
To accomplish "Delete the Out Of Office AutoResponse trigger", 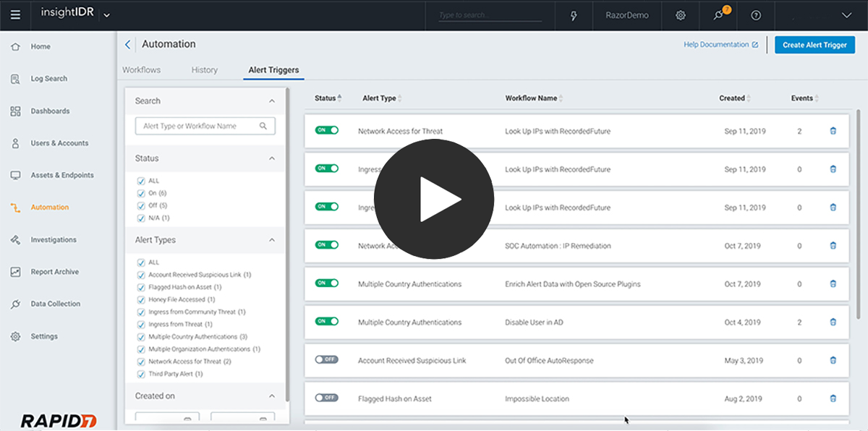I will point(833,360).
